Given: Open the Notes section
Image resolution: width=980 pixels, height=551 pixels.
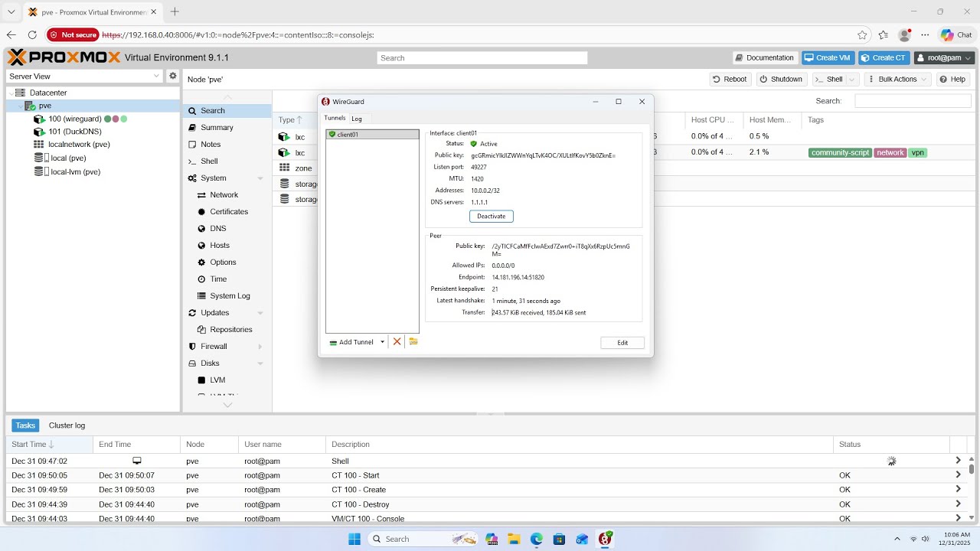Looking at the screenshot, I should (211, 145).
